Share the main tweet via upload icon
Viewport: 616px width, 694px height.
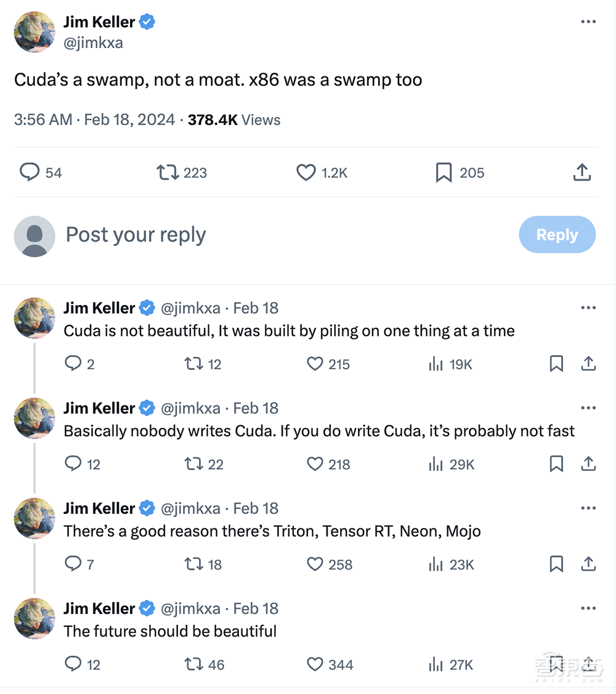(582, 173)
